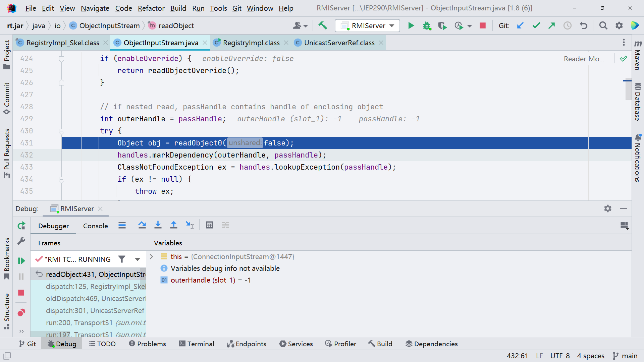Toggle the Reader Mode label in editor
644x362 pixels.
point(584,59)
